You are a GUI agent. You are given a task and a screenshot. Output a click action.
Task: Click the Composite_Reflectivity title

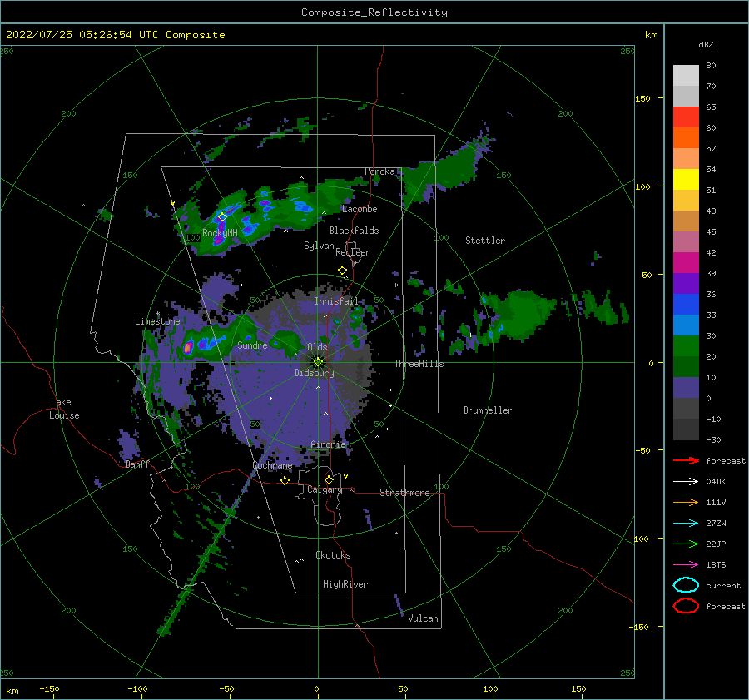(374, 12)
